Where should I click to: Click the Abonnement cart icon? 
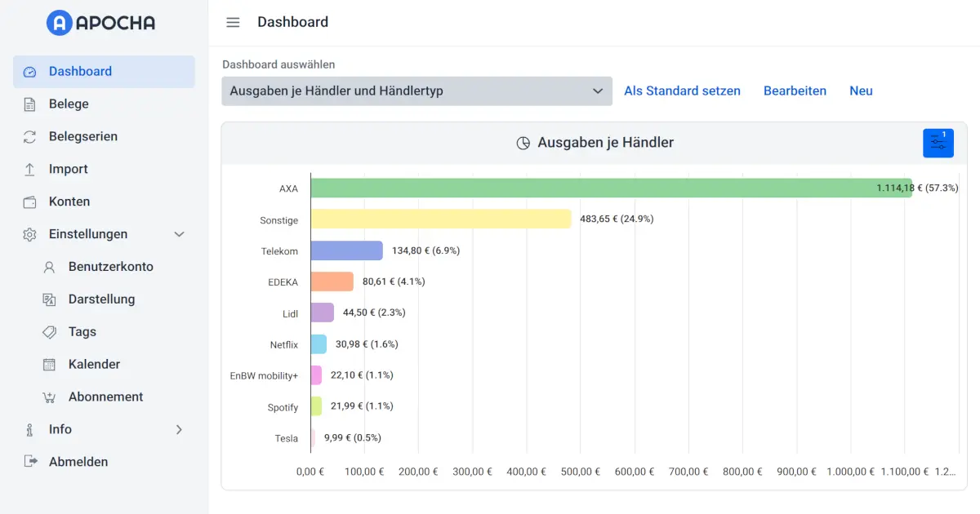click(x=50, y=397)
